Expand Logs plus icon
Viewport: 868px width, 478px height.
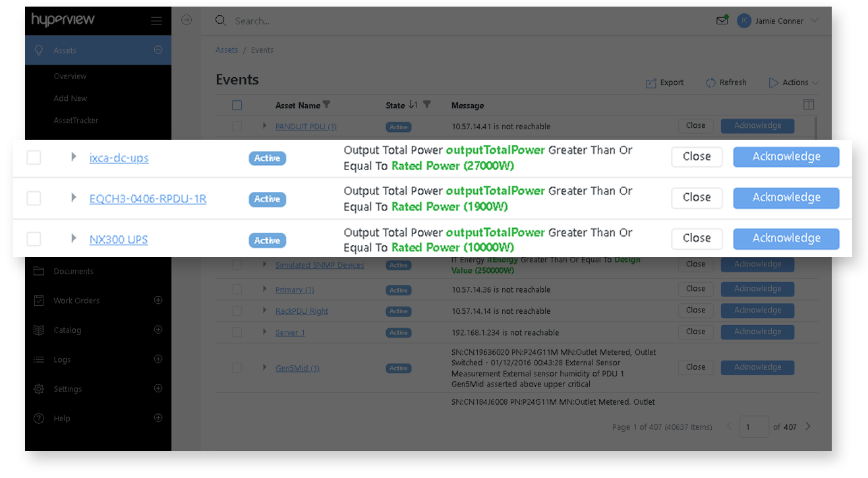158,359
